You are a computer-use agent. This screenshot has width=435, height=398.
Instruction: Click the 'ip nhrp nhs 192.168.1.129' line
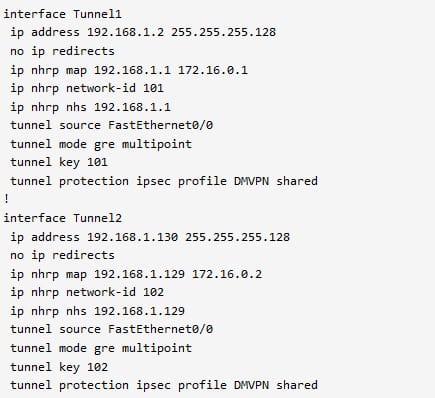(97, 311)
